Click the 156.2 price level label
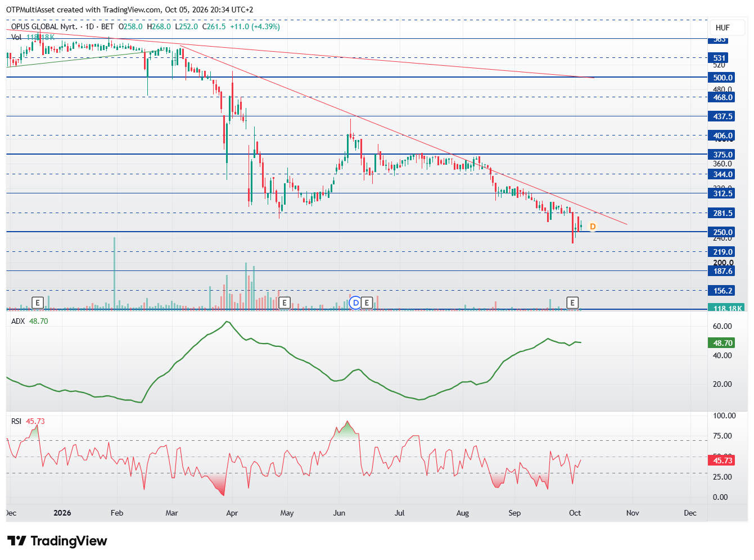 (723, 291)
